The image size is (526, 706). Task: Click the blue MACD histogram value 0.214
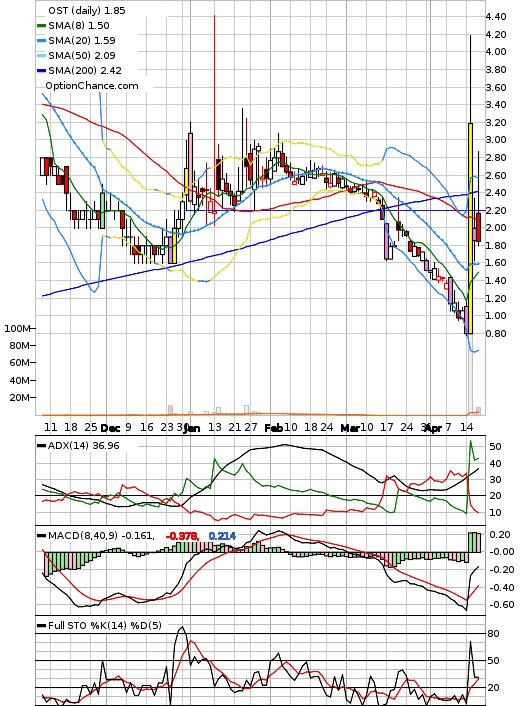pos(222,536)
